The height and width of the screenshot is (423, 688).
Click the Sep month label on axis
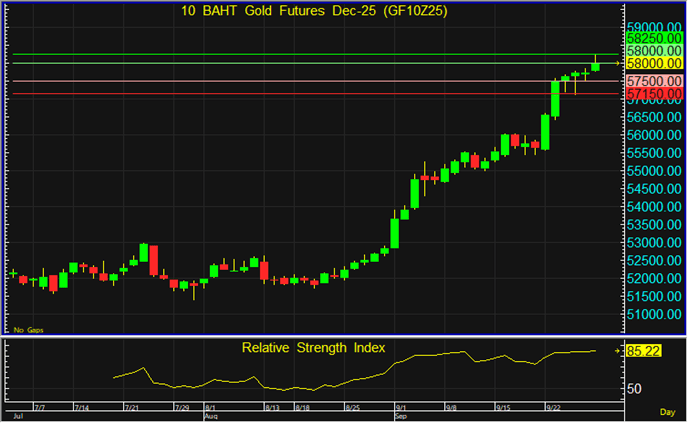pyautogui.click(x=399, y=415)
